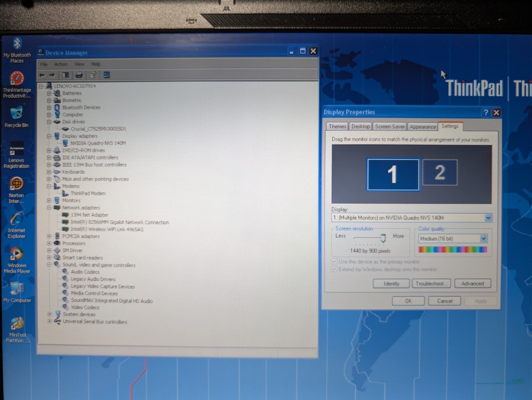Select the LENOVO-6C1D7914 root computer node

[75, 86]
